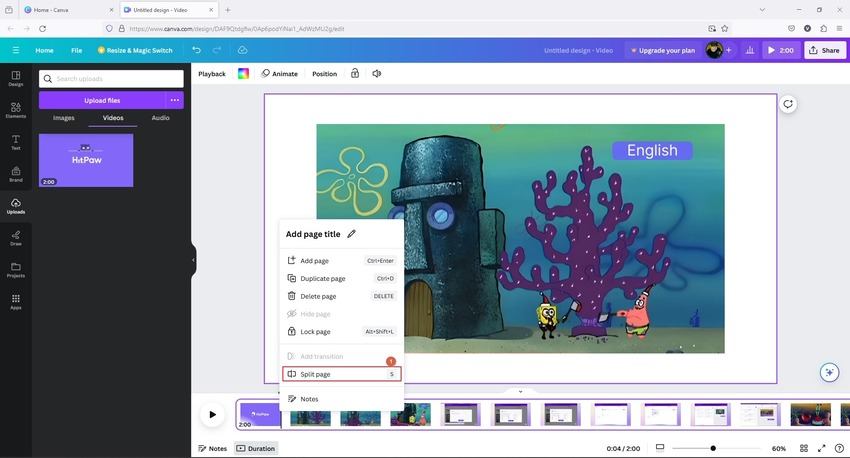Toggle thumbnail view icon near zoom
The width and height of the screenshot is (850, 458).
[660, 448]
